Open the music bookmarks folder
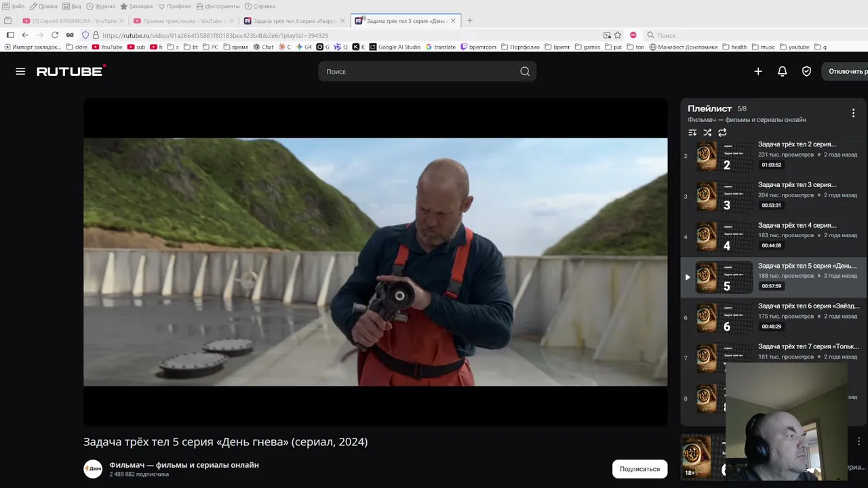 (763, 47)
